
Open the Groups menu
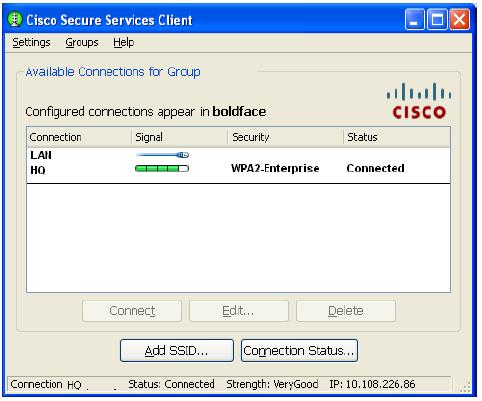click(82, 43)
